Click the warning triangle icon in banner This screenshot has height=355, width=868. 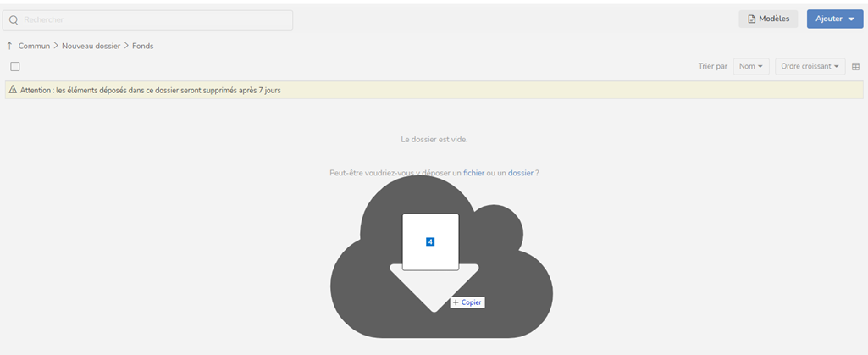tap(13, 89)
